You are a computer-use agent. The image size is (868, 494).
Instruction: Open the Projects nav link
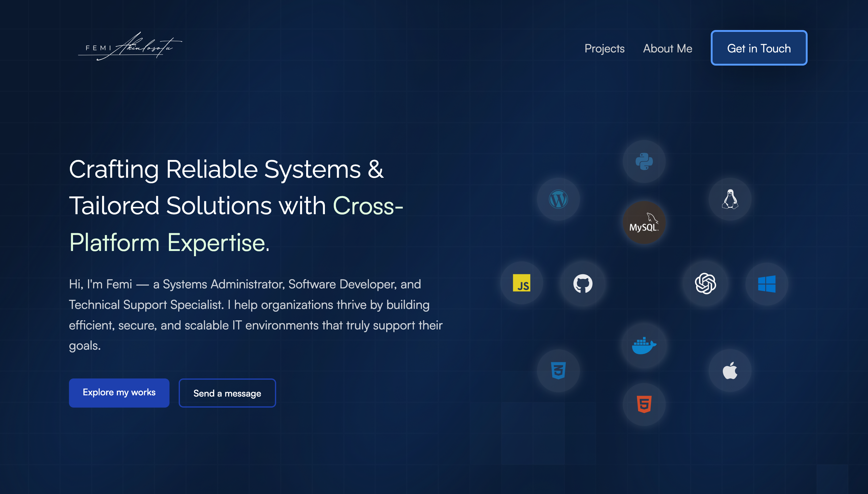tap(604, 48)
